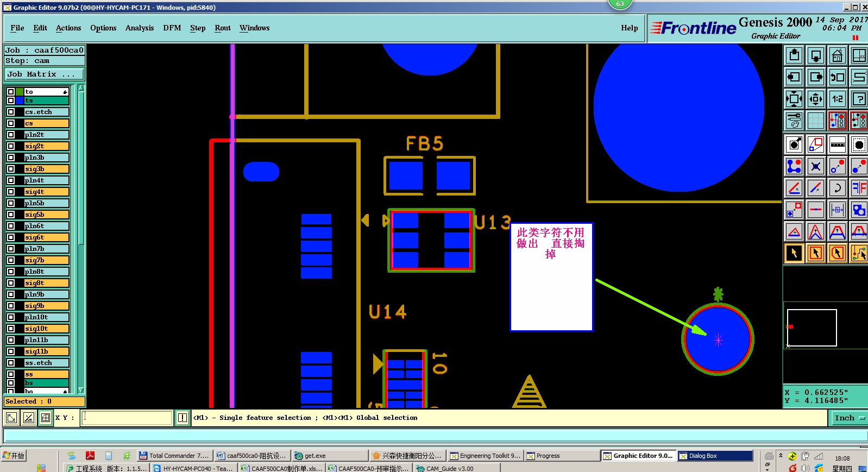Click the pan up icon in the toolbar

(794, 55)
